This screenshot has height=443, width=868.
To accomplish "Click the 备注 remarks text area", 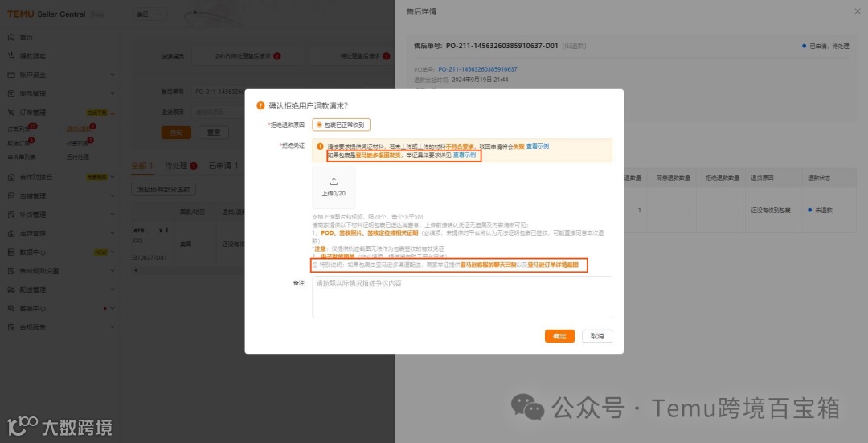I will click(462, 297).
